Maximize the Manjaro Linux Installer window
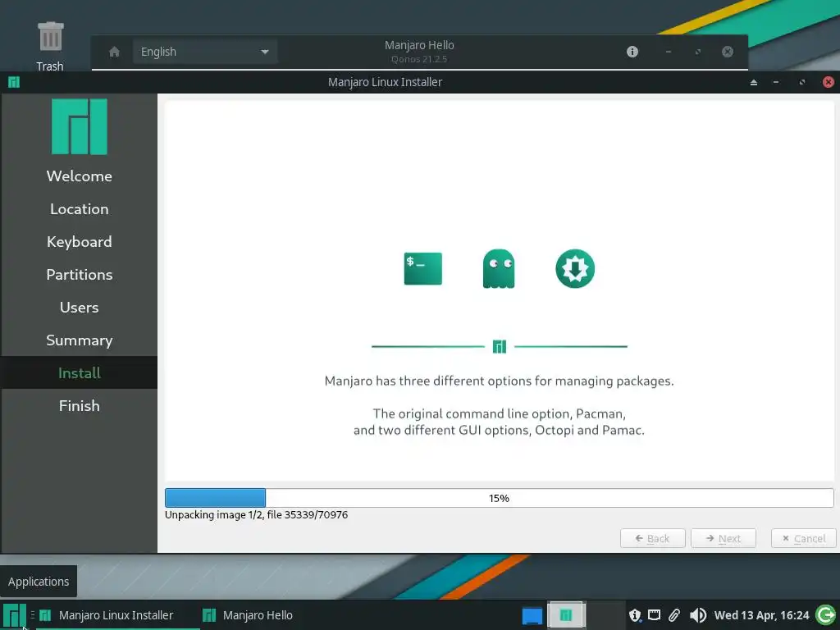This screenshot has height=630, width=840. (x=802, y=82)
